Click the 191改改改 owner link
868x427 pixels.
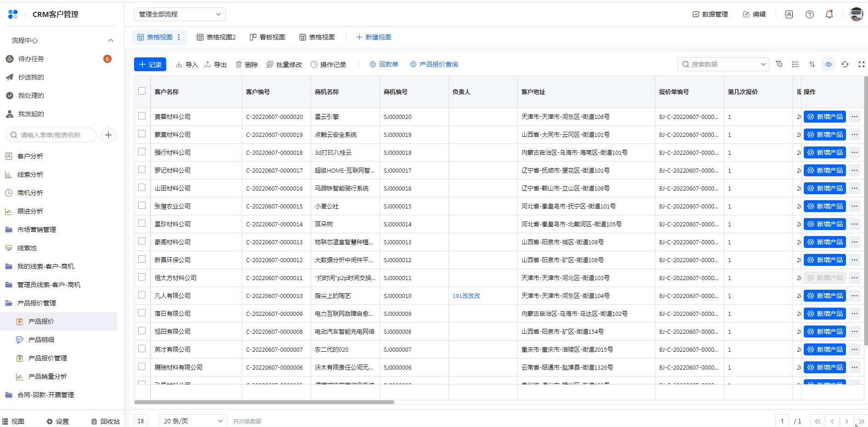466,296
